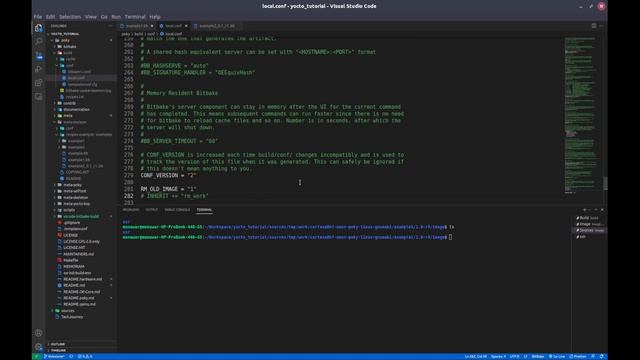Switch to the PROBLEMS panel tab
This screenshot has height=360, width=640.
click(x=131, y=210)
